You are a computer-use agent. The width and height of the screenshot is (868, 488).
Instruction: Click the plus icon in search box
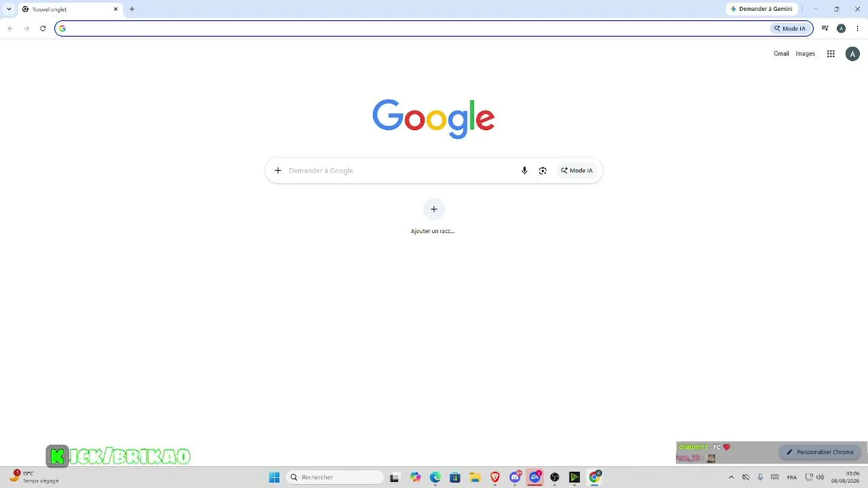[x=277, y=171]
